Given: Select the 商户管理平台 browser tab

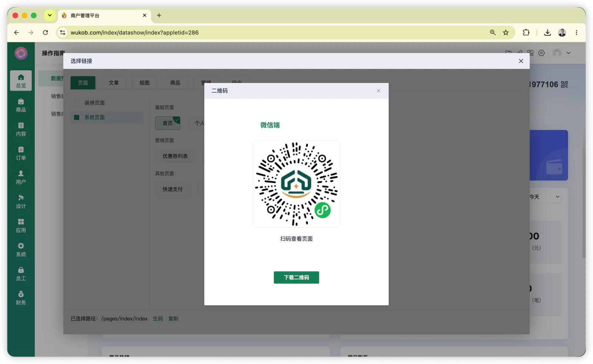Looking at the screenshot, I should click(105, 15).
